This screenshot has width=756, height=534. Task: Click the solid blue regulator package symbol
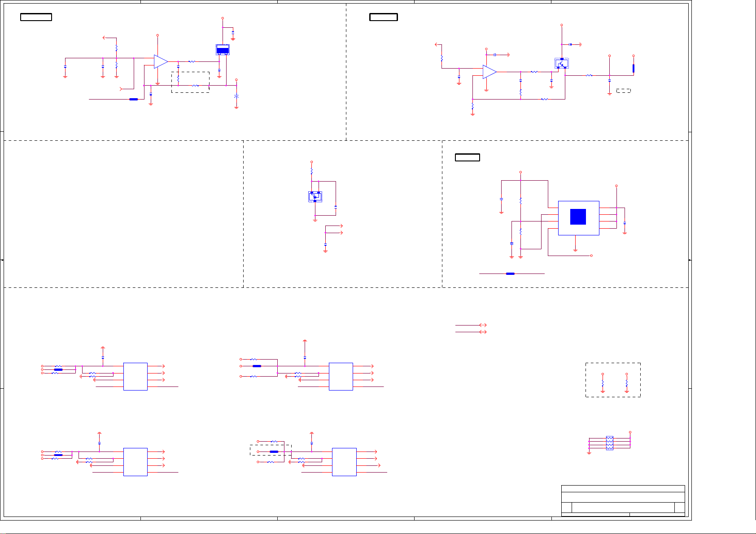coord(223,50)
